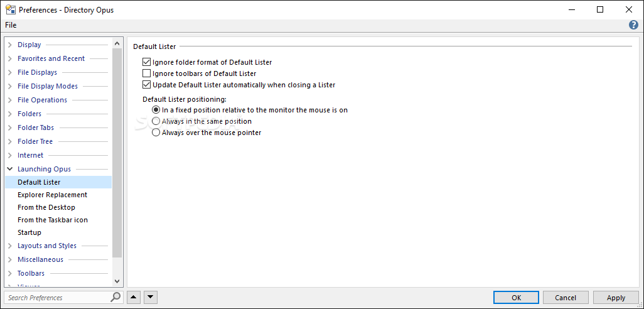Open the help question mark icon
644x309 pixels.
click(x=633, y=25)
